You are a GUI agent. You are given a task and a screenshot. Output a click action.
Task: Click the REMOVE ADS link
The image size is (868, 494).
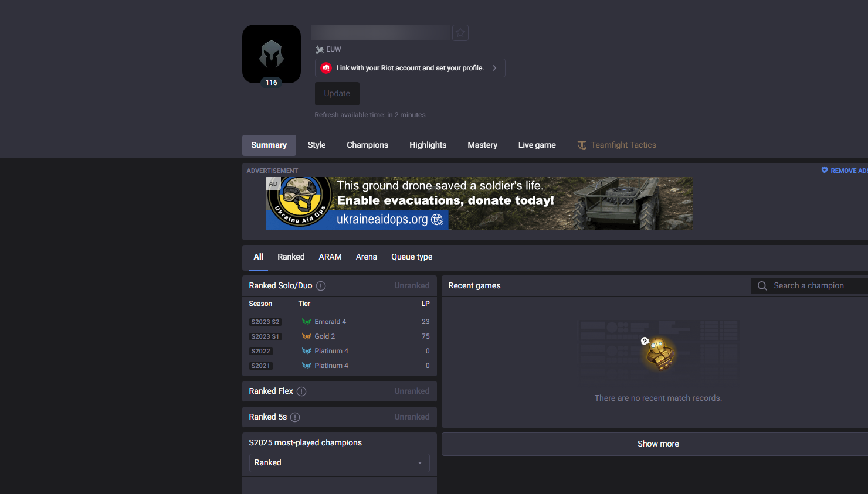845,171
